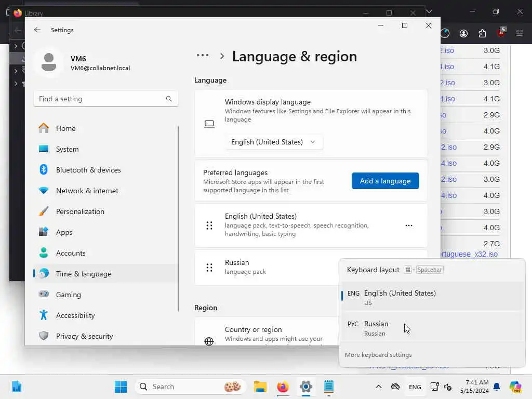Image resolution: width=532 pixels, height=399 pixels.
Task: Open Bluetooth & devices settings
Action: point(105,170)
